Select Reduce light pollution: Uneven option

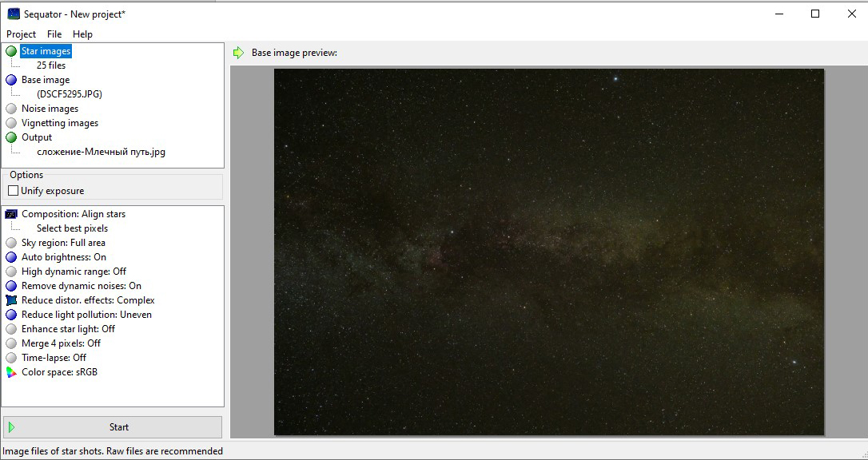tap(86, 315)
